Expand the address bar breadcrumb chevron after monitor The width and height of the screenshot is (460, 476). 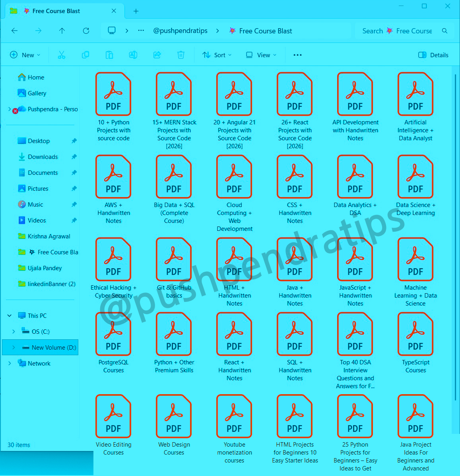127,31
